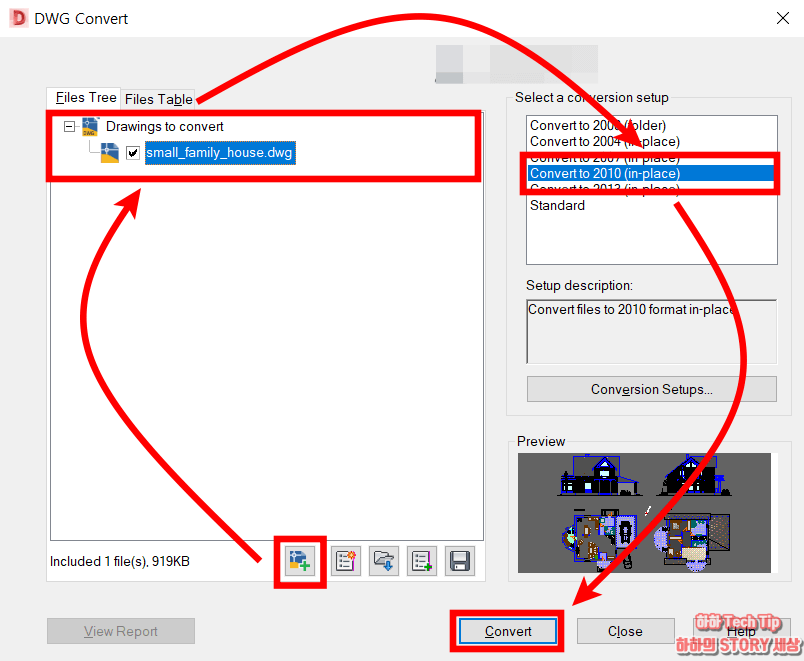This screenshot has height=661, width=804.
Task: Click the Included 1 file(s), 919KB status
Action: 119,562
